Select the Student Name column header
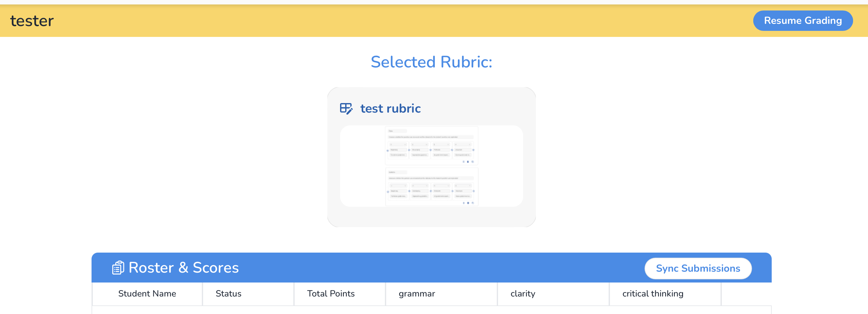 coord(147,293)
